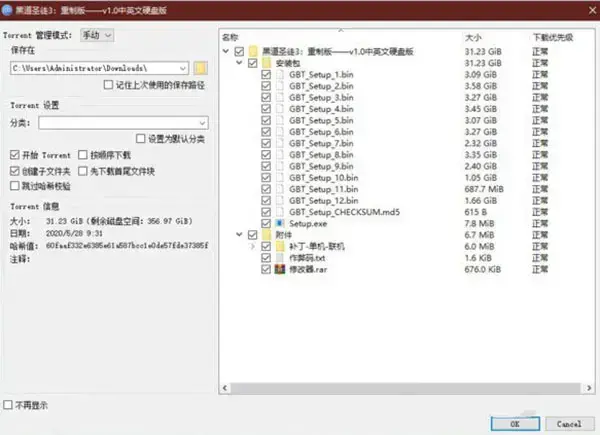This screenshot has width=600, height=435.
Task: Open Torrent 管理模式 dropdown
Action: point(97,35)
